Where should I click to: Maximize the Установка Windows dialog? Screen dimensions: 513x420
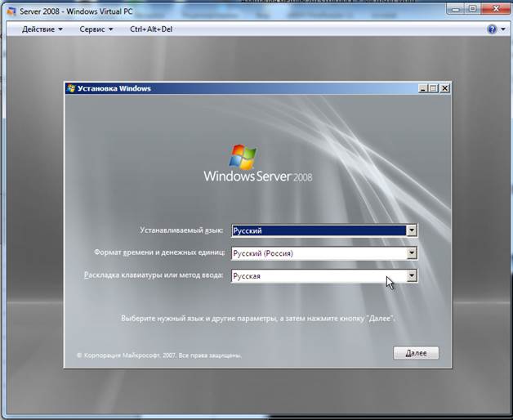pos(434,88)
